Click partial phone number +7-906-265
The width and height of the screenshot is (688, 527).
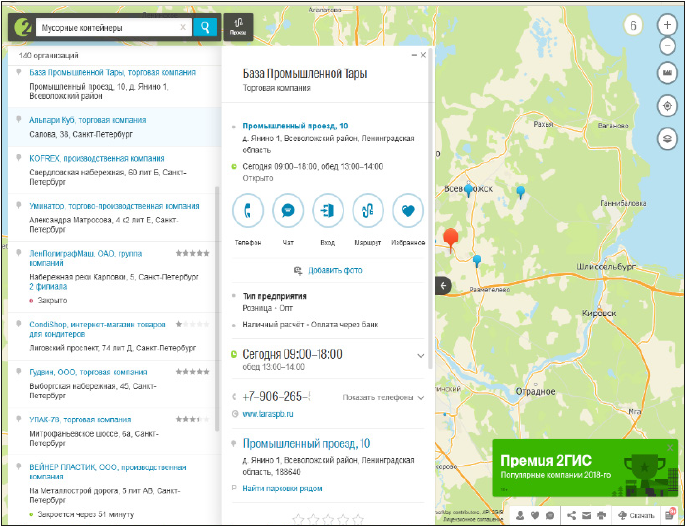click(276, 397)
